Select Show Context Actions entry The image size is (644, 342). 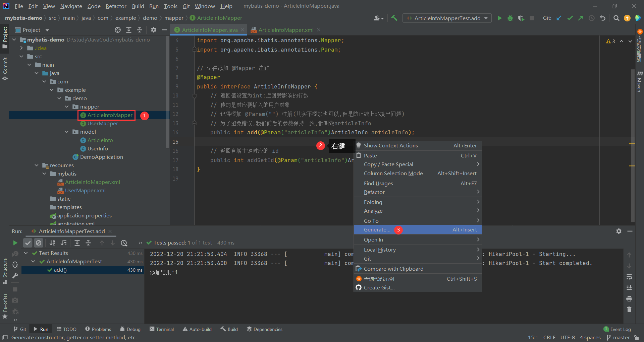418,145
